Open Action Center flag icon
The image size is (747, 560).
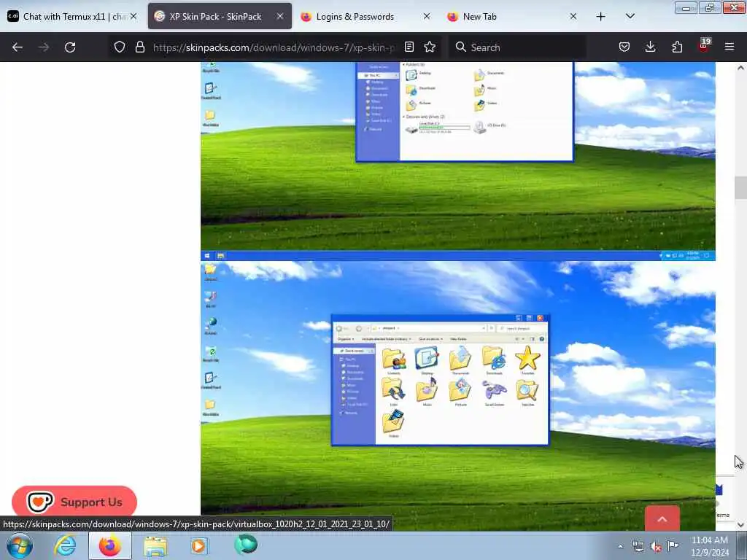673,545
